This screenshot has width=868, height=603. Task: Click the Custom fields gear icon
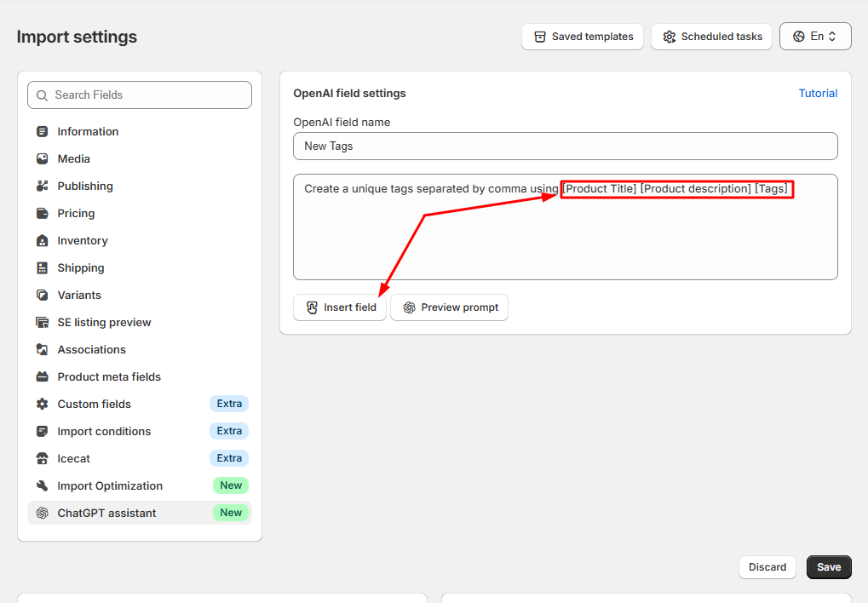tap(42, 404)
